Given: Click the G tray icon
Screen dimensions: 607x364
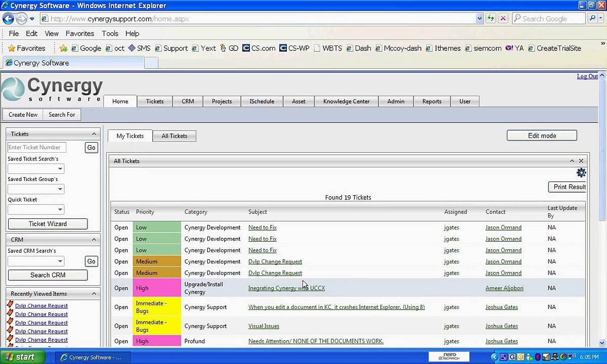Looking at the screenshot, I should click(x=512, y=357).
